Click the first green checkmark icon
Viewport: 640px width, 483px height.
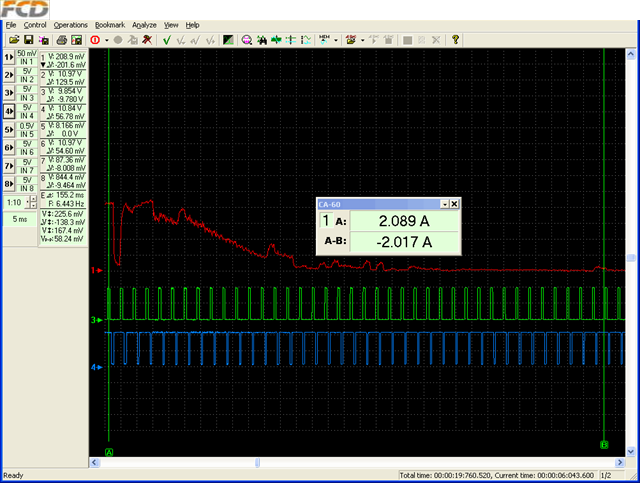tap(167, 40)
